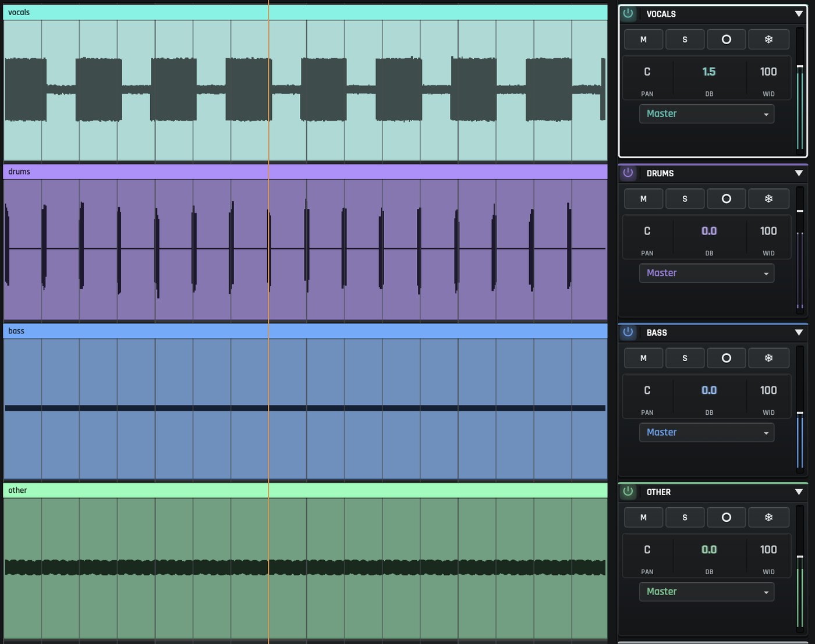Select the bass clip header in timeline

coord(305,331)
